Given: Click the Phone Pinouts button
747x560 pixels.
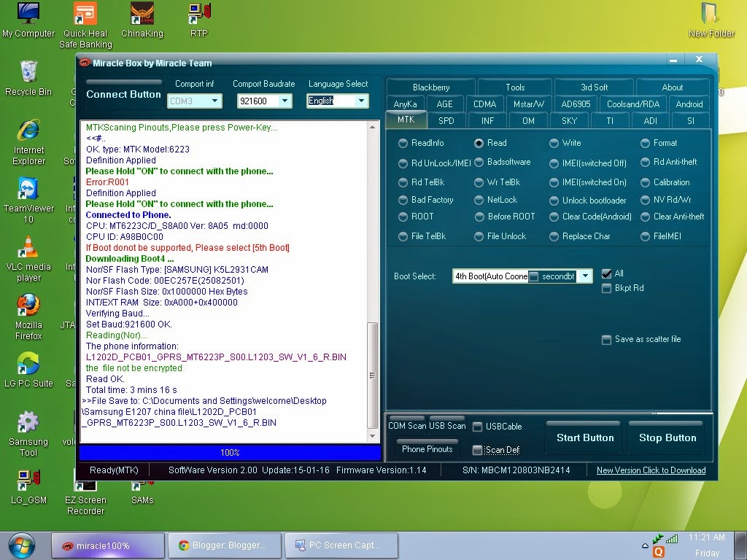Looking at the screenshot, I should pos(427,448).
